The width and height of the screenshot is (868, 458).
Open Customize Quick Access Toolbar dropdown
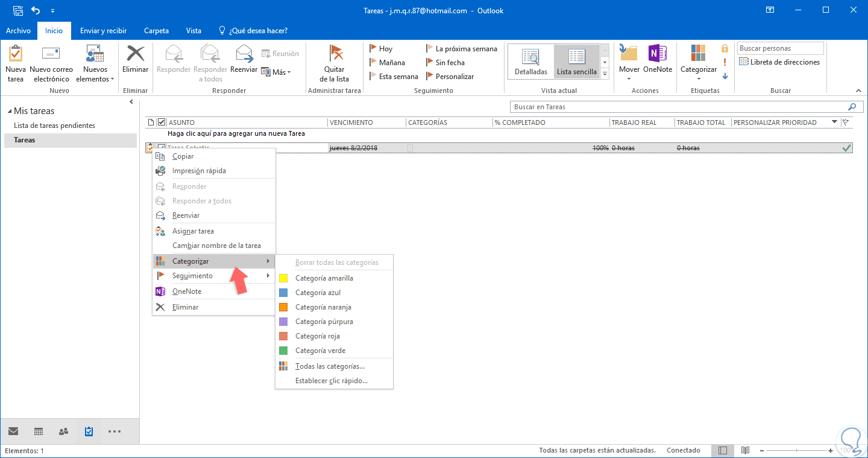52,10
